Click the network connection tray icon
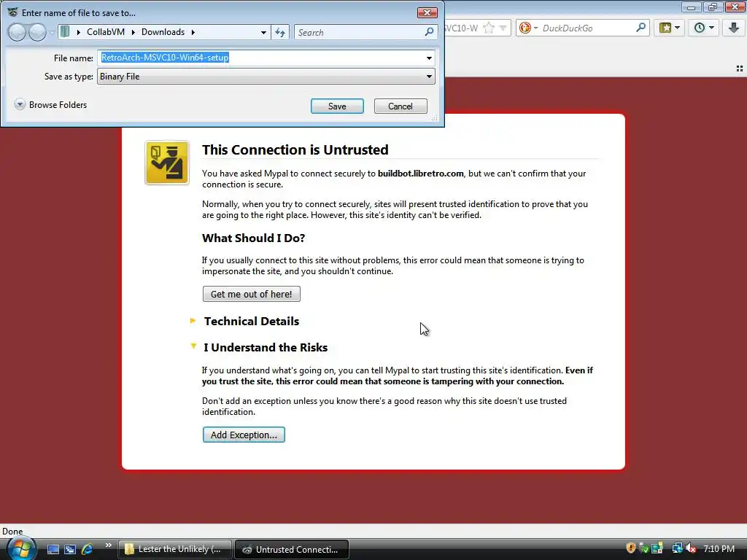747x560 pixels. click(677, 548)
